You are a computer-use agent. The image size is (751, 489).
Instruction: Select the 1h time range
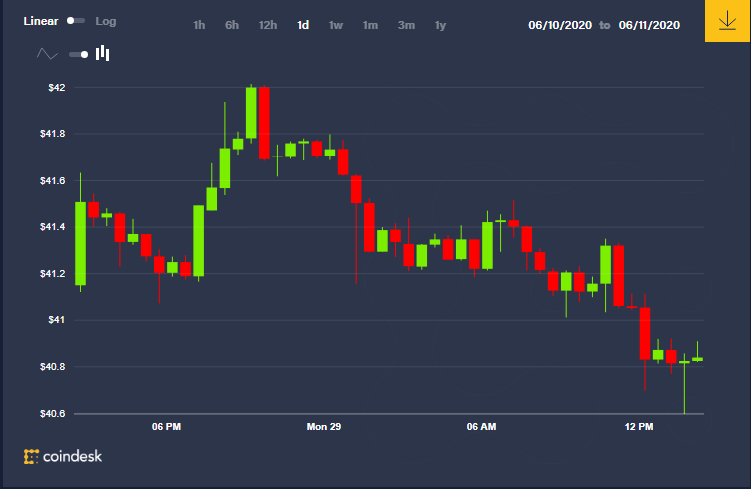(x=199, y=25)
